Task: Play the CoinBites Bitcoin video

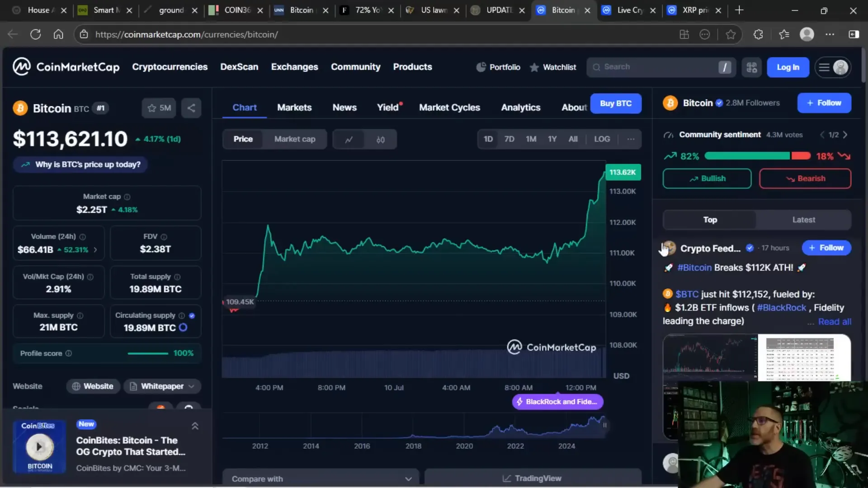Action: click(x=39, y=446)
